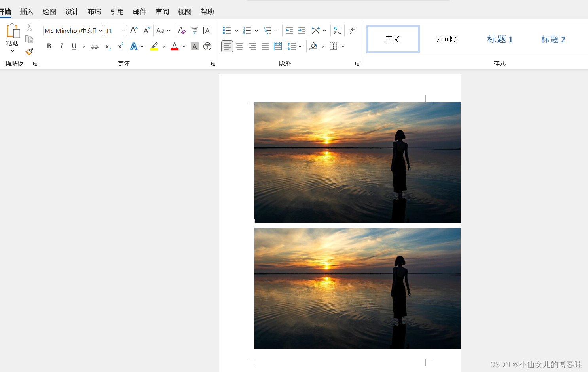This screenshot has width=588, height=372.
Task: Toggle italic formatting
Action: (x=61, y=46)
